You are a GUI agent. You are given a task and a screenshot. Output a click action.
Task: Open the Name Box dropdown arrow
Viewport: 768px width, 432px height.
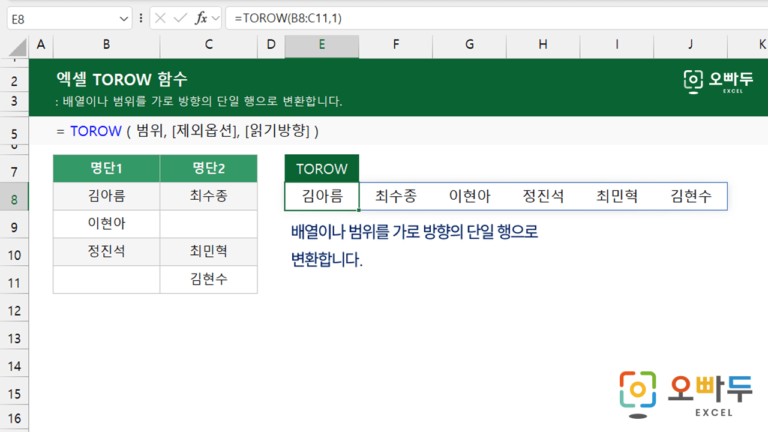click(x=123, y=19)
